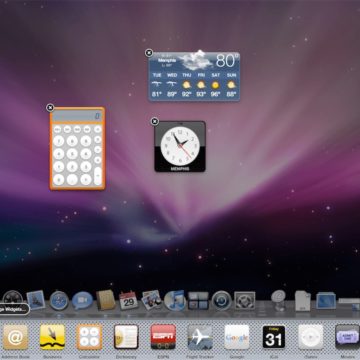Open Time Machine in the Dock
The height and width of the screenshot is (360, 360).
(221, 300)
